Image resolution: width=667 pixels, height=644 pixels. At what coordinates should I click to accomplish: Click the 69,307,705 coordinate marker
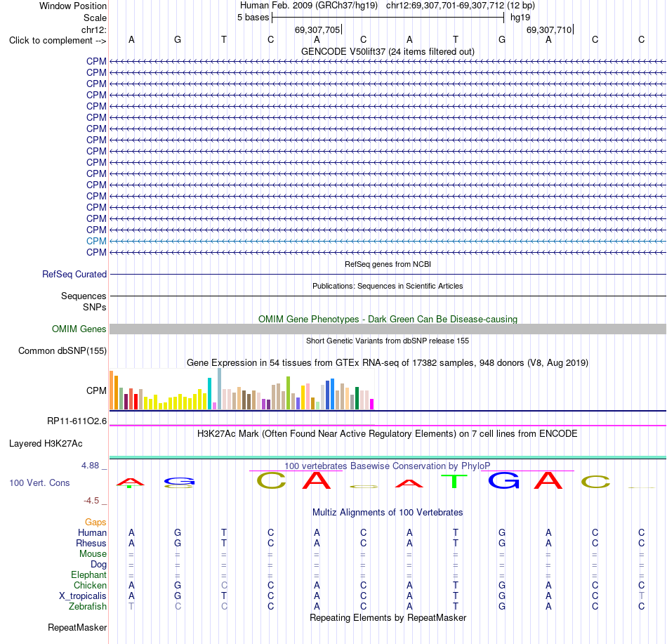[317, 29]
